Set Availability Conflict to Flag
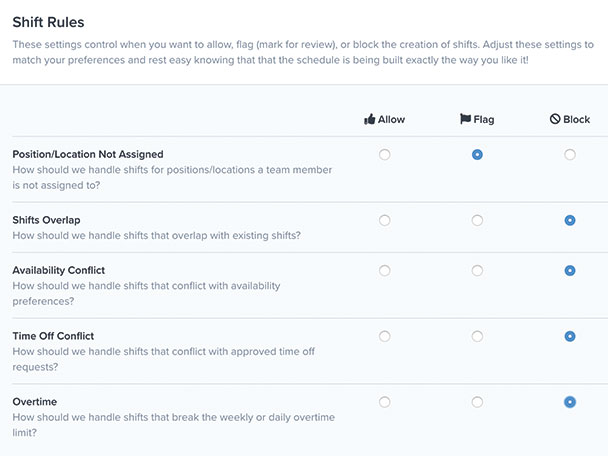This screenshot has height=456, width=608. coord(477,270)
